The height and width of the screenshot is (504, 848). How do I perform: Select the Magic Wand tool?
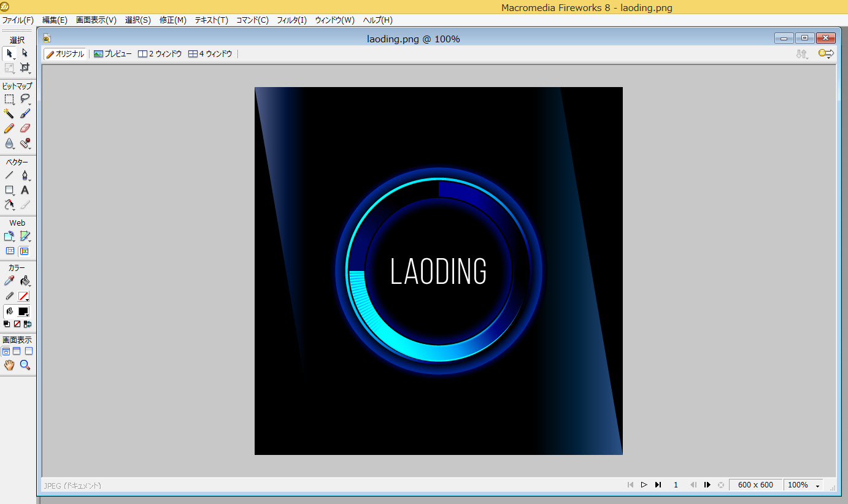[10, 114]
